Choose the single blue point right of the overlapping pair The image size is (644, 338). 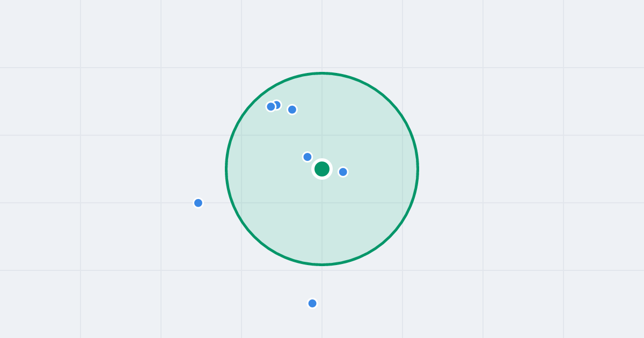coord(292,109)
